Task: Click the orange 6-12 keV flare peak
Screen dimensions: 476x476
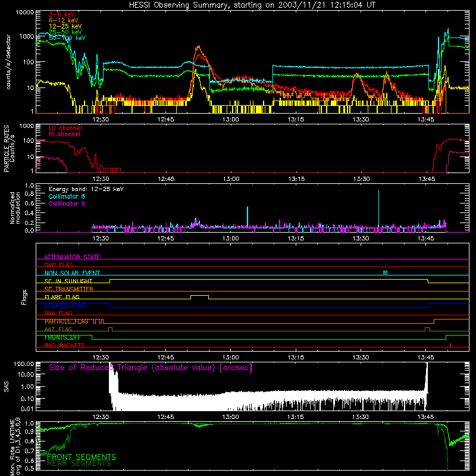Action: coord(199,48)
